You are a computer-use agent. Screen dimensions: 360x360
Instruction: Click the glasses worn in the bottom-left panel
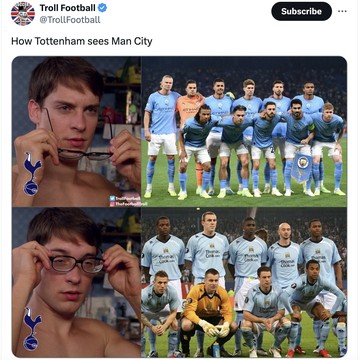click(x=77, y=264)
